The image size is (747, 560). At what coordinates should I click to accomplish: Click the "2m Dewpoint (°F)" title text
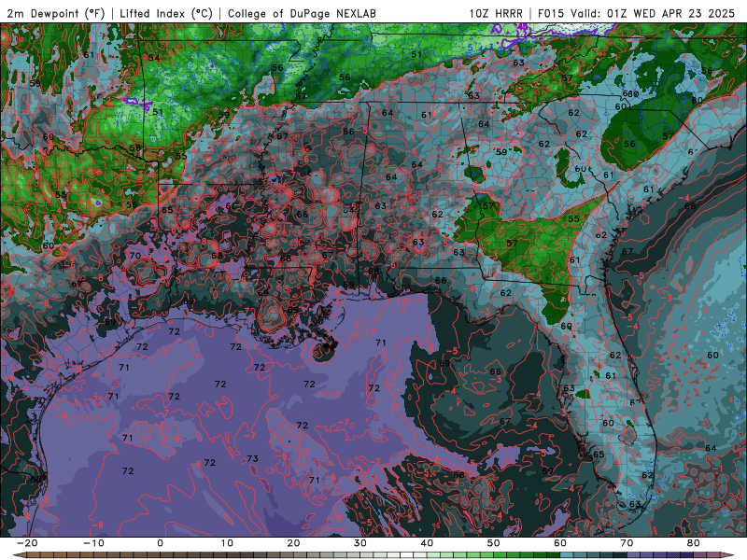[55, 13]
